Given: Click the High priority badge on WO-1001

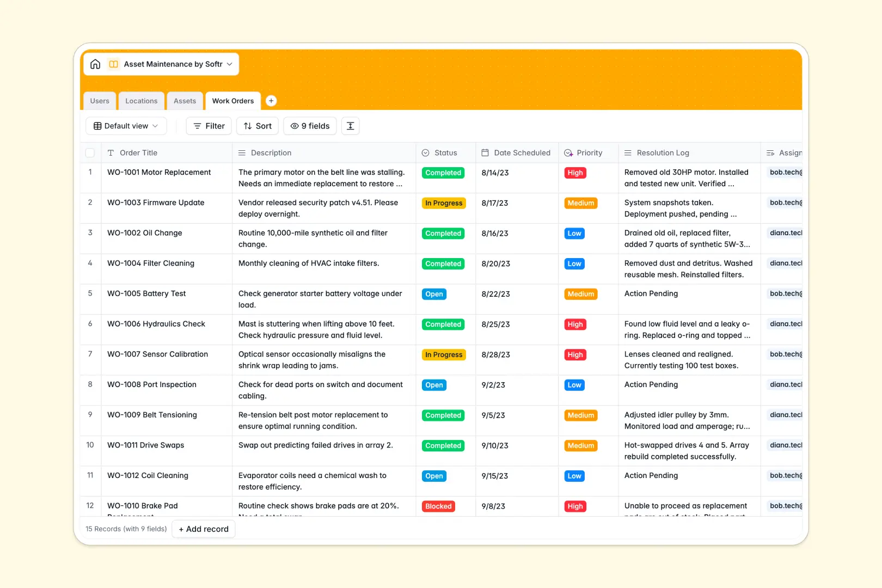Looking at the screenshot, I should coord(575,173).
